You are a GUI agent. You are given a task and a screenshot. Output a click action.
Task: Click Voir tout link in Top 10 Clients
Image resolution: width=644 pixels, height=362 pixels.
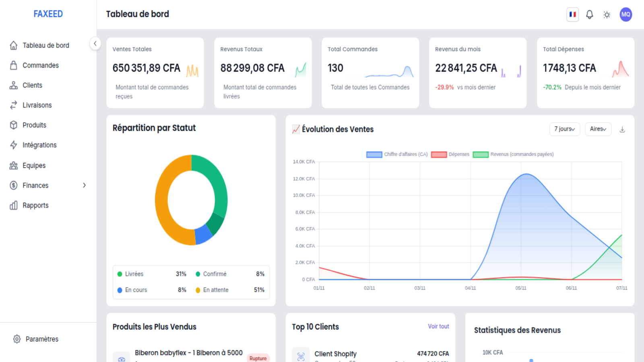tap(438, 326)
